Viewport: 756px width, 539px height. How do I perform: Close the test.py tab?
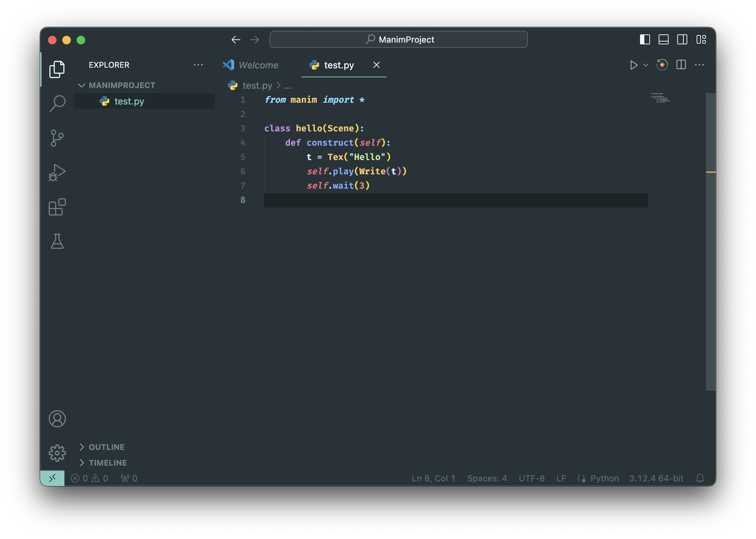tap(377, 65)
